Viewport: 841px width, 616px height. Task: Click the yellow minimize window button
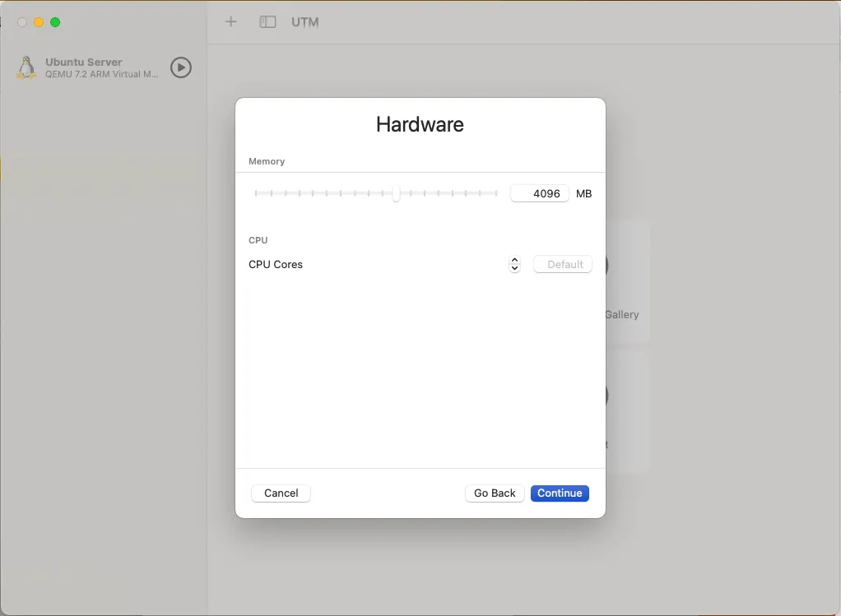(39, 22)
